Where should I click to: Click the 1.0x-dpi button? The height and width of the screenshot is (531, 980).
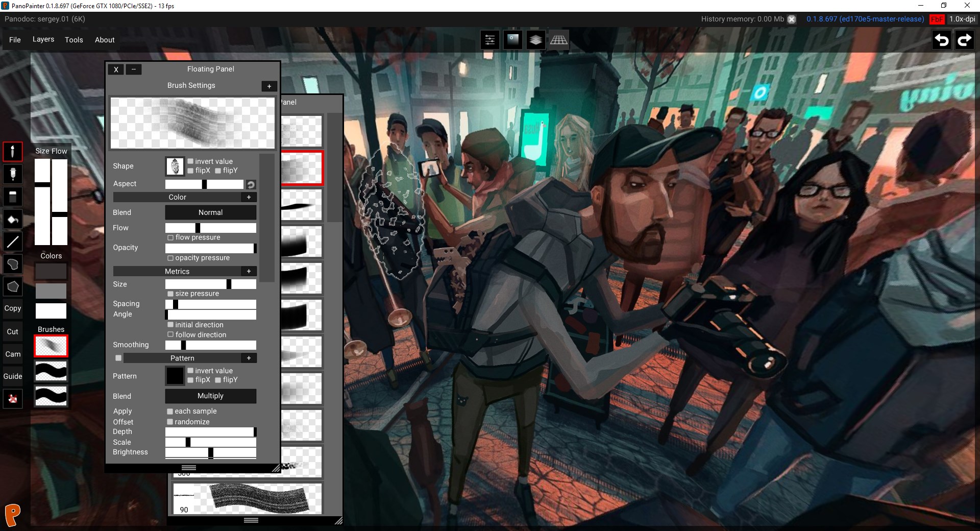click(x=962, y=19)
